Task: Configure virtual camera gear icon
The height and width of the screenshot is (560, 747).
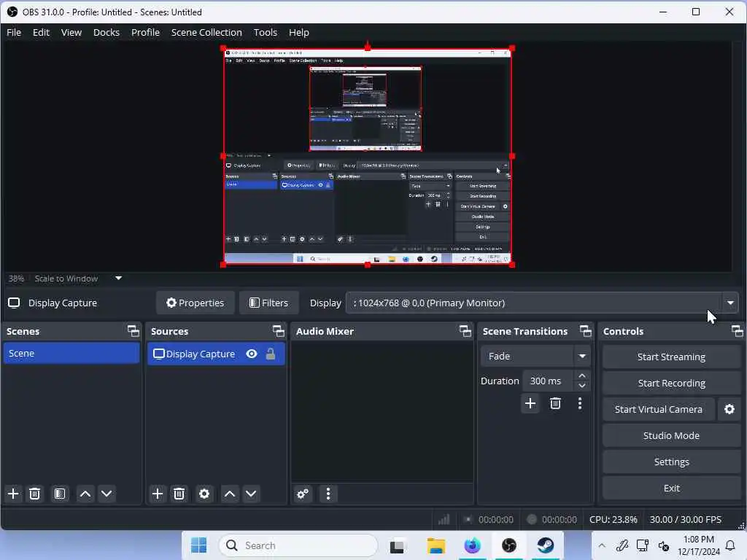Action: point(729,410)
